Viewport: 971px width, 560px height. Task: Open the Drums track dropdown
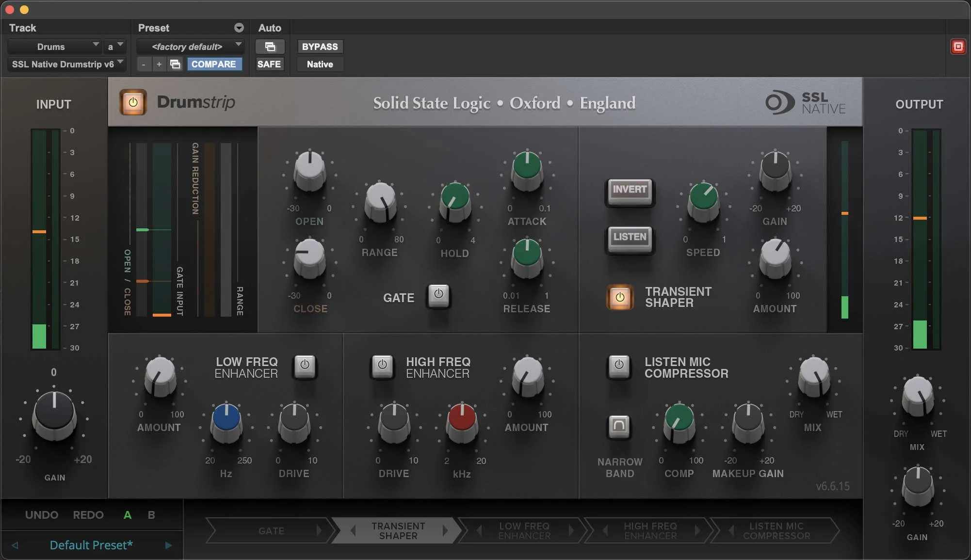[x=54, y=47]
